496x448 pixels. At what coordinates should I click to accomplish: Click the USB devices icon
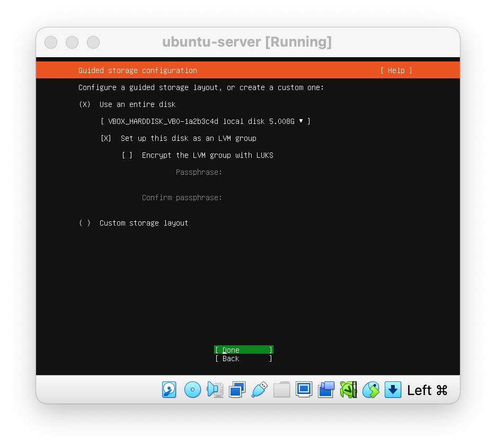pyautogui.click(x=259, y=390)
